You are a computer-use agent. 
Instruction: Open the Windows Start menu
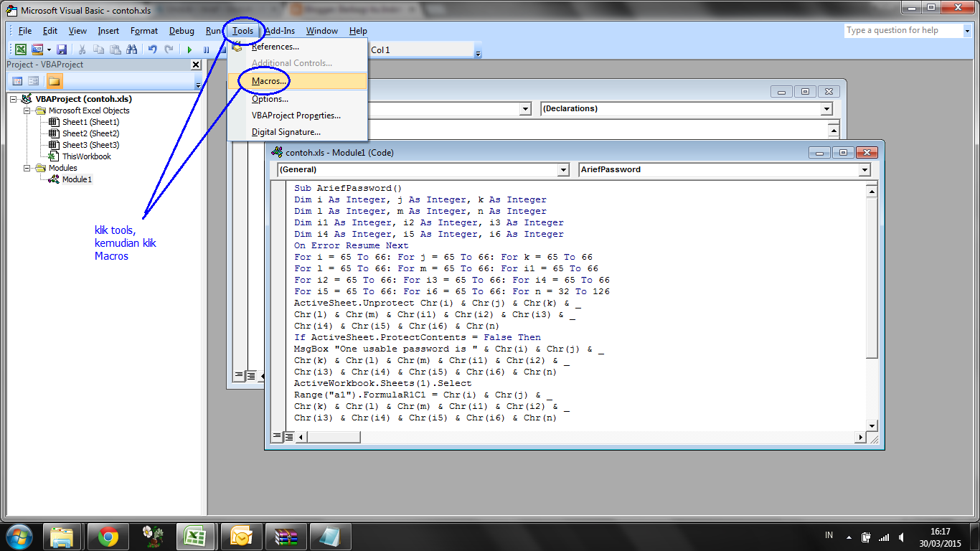click(19, 536)
